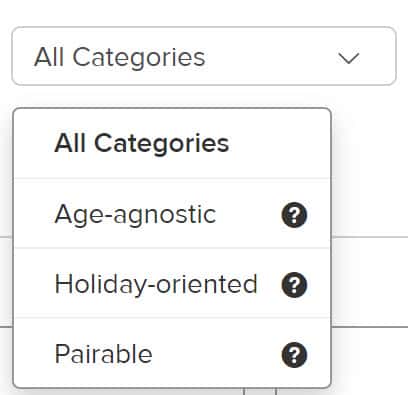This screenshot has height=395, width=408.
Task: Choose Age-agnostic from the list
Action: click(172, 214)
